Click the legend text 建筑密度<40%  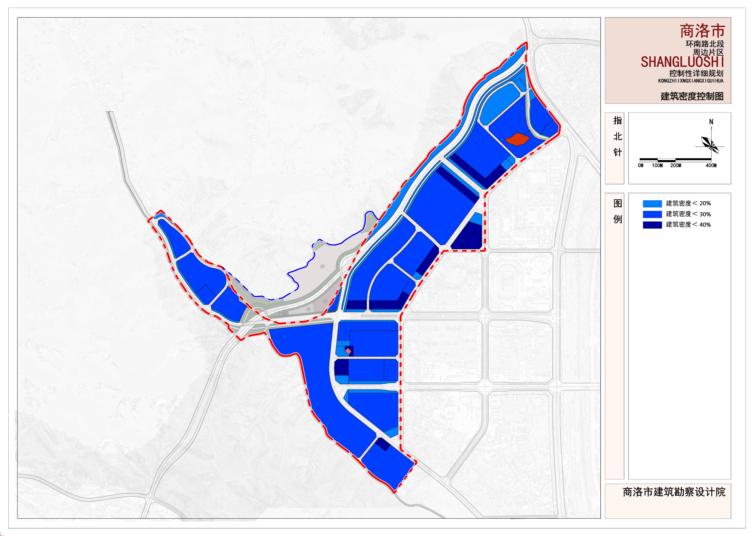pyautogui.click(x=688, y=225)
